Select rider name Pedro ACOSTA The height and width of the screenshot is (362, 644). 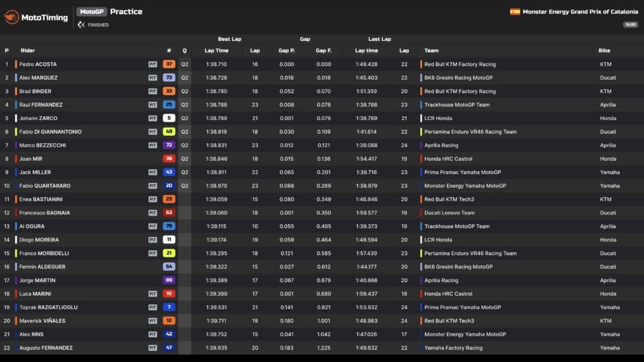(x=38, y=65)
